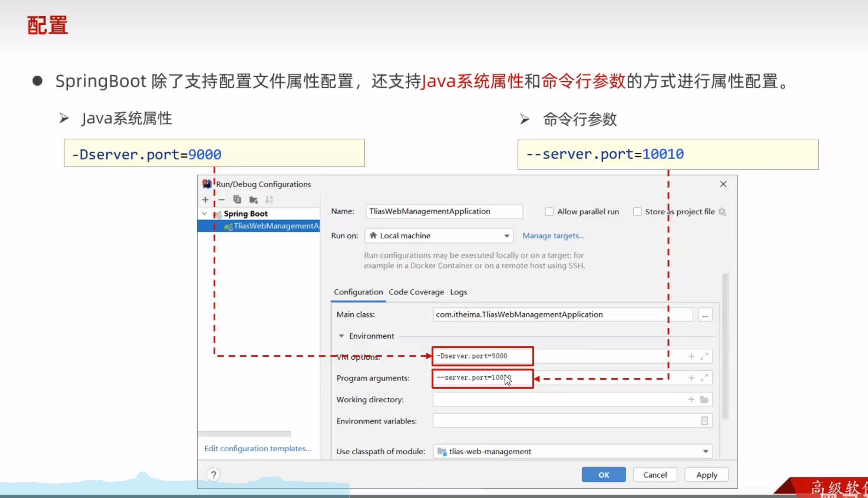Select the Configuration tab
The image size is (868, 498).
point(358,292)
